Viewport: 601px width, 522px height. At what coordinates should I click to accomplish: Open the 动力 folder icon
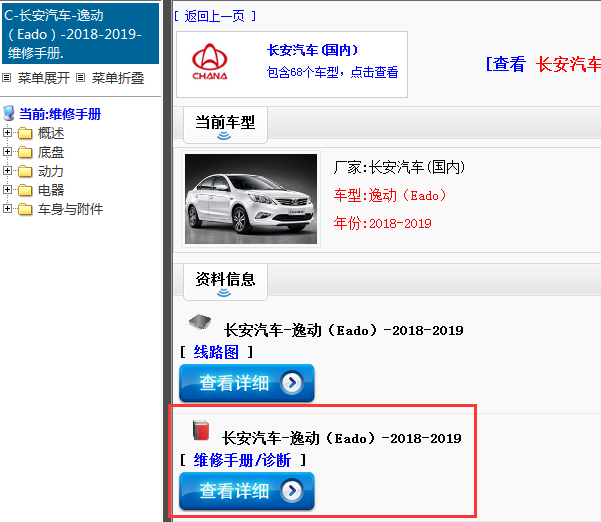(x=25, y=171)
